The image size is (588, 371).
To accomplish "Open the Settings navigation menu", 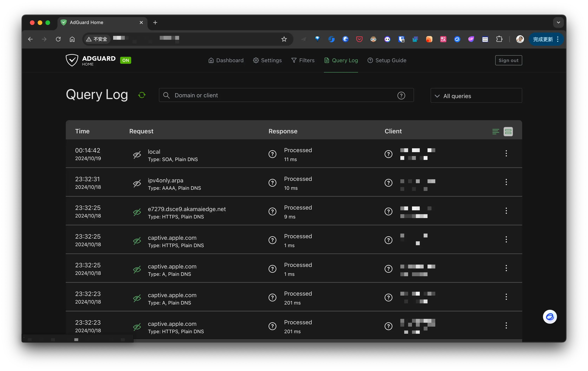I will 267,60.
